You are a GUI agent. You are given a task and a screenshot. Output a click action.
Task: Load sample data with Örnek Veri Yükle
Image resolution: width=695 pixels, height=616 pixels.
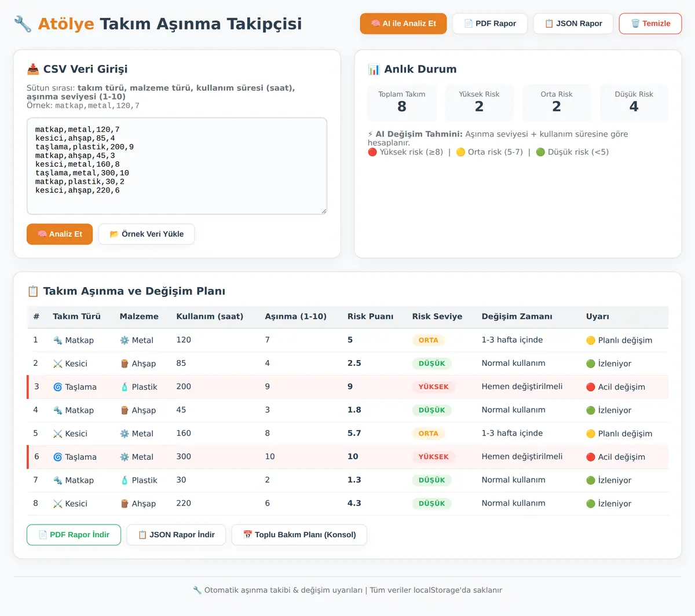point(147,234)
